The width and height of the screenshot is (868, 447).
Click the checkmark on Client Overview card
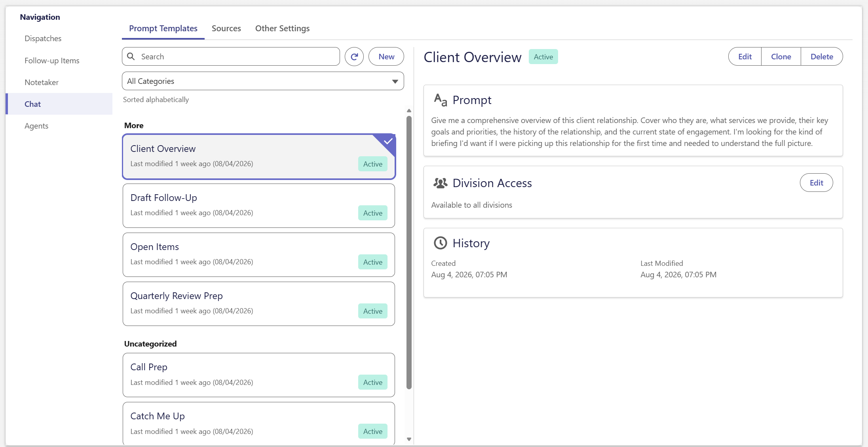(388, 141)
